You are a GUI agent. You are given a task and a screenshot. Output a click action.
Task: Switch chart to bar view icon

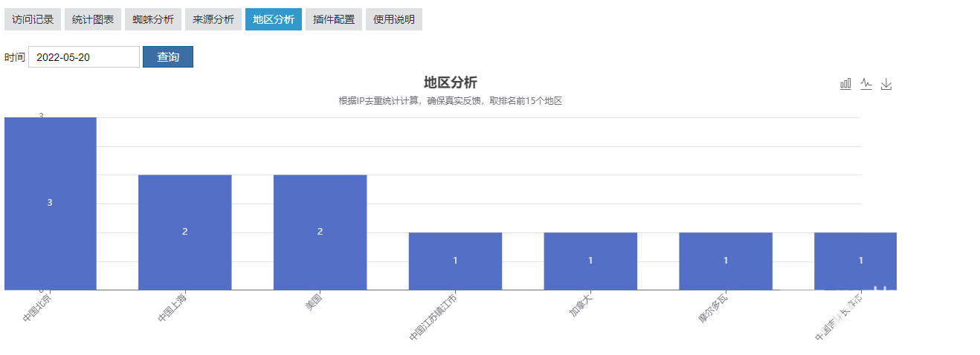[845, 84]
